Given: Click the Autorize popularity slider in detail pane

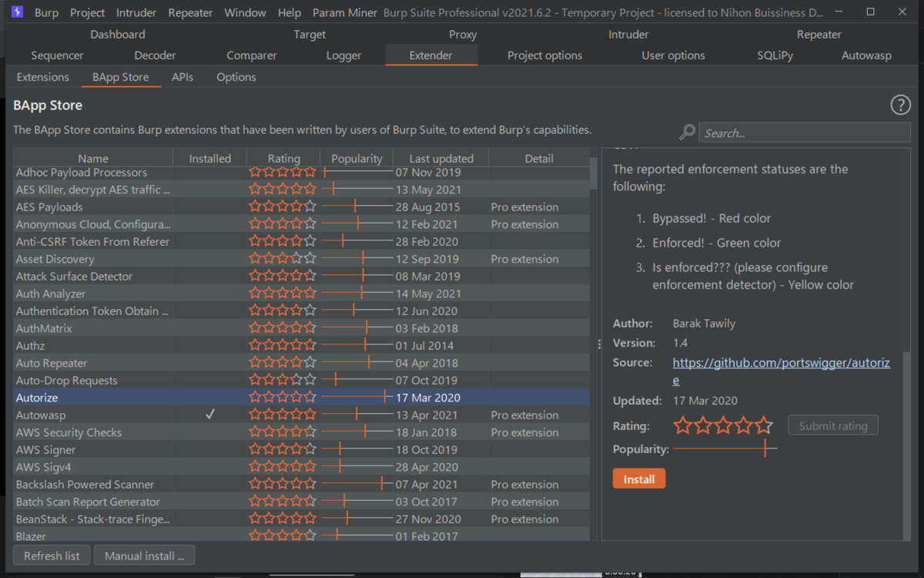Looking at the screenshot, I should pyautogui.click(x=725, y=449).
